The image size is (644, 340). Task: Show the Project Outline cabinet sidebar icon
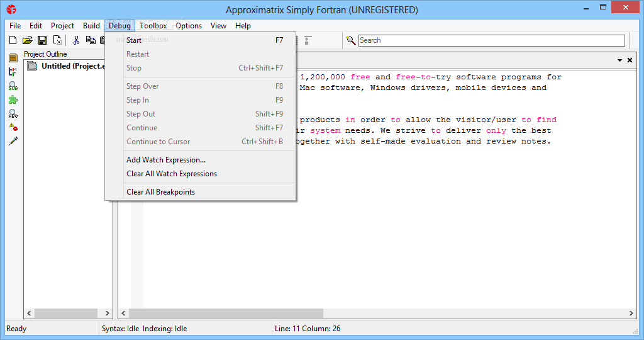click(x=13, y=58)
